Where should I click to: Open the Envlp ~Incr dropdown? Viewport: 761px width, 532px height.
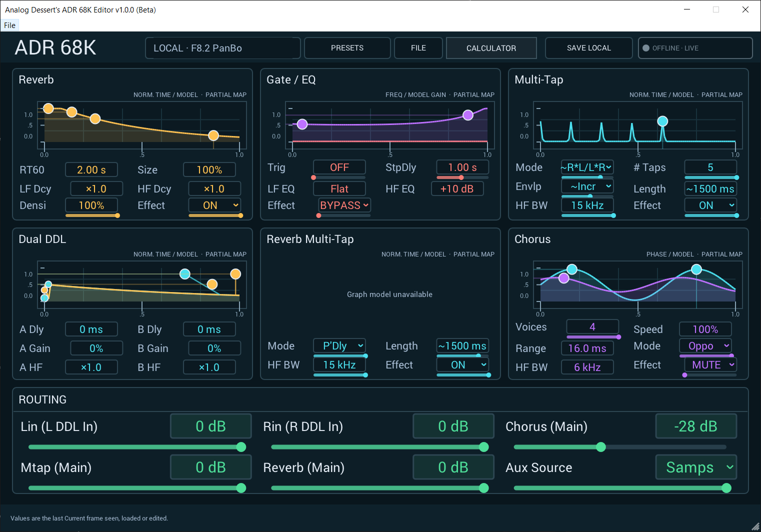(x=587, y=186)
